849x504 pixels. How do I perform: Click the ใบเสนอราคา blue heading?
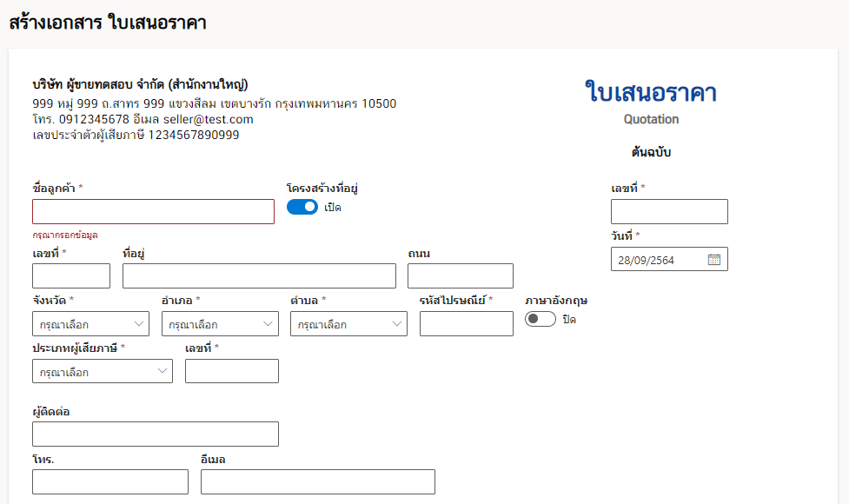651,92
